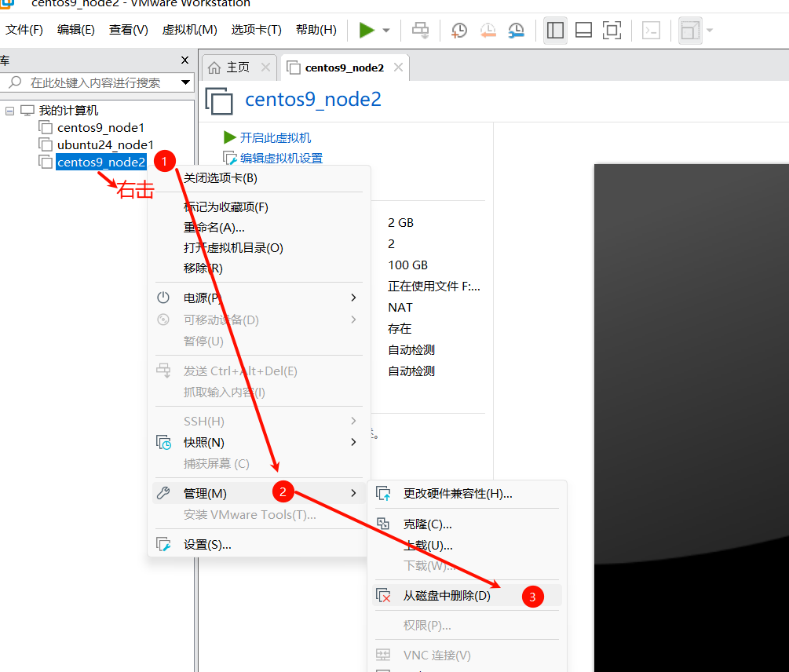This screenshot has height=672, width=789.
Task: Click the 100 GB disk value
Action: coord(408,265)
